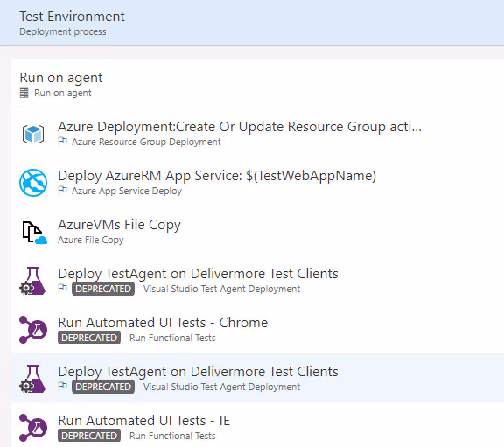Select Azure Deployment Create Or Update task
This screenshot has width=504, height=447.
pyautogui.click(x=257, y=134)
